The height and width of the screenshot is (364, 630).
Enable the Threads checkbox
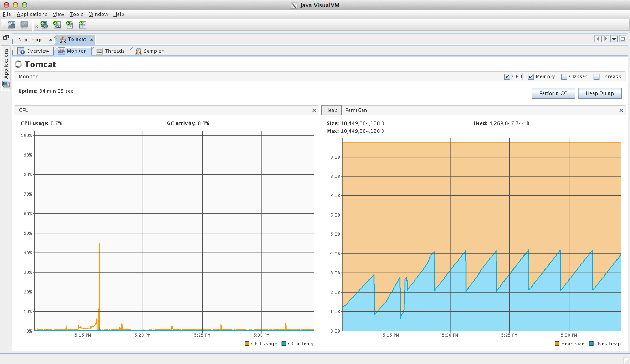point(597,77)
